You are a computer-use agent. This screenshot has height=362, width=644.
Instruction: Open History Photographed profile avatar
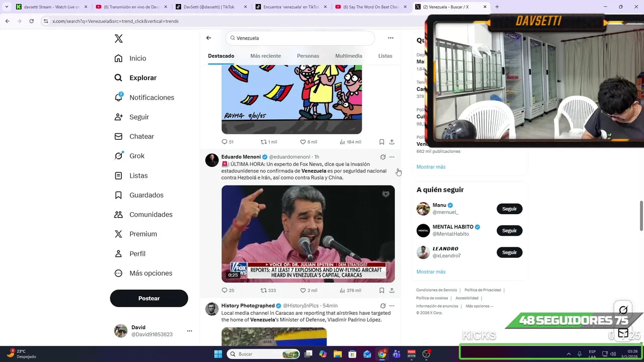(212, 309)
